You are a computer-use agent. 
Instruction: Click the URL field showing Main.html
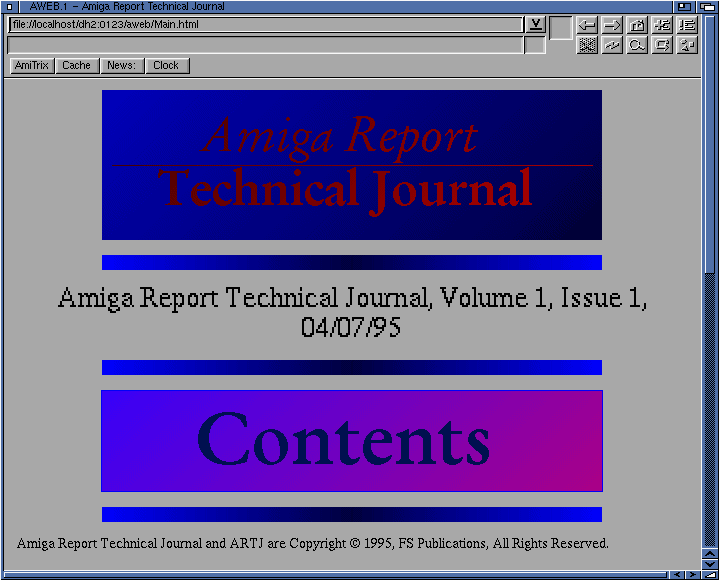[x=265, y=25]
